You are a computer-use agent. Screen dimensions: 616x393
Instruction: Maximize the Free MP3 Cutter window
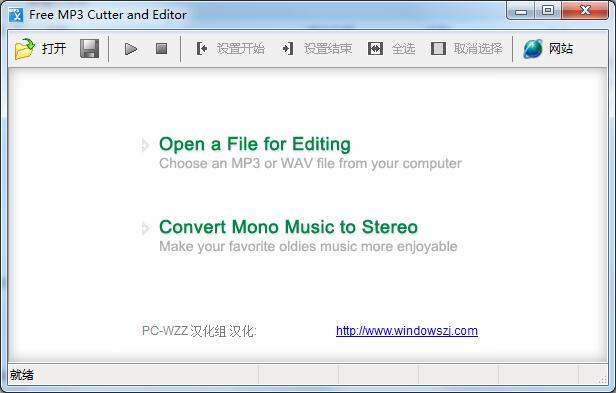548,11
